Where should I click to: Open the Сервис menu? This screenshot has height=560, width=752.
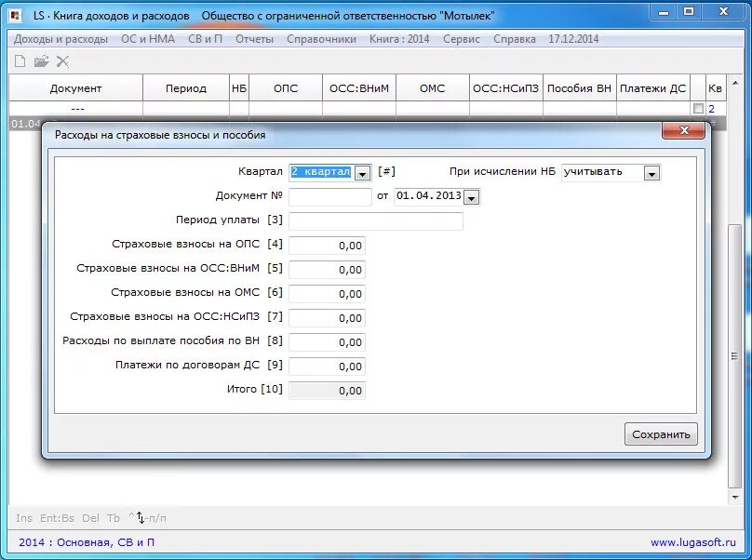click(462, 39)
